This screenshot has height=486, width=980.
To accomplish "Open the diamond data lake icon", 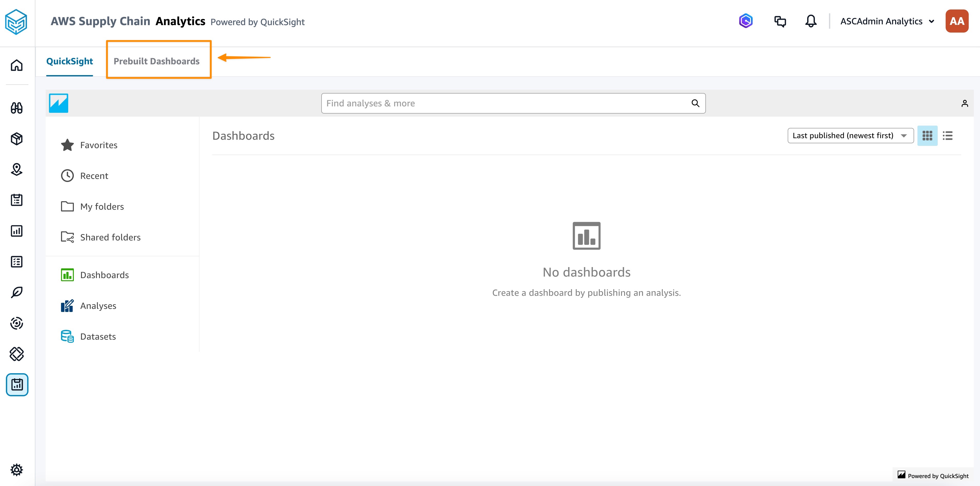I will coord(17,354).
